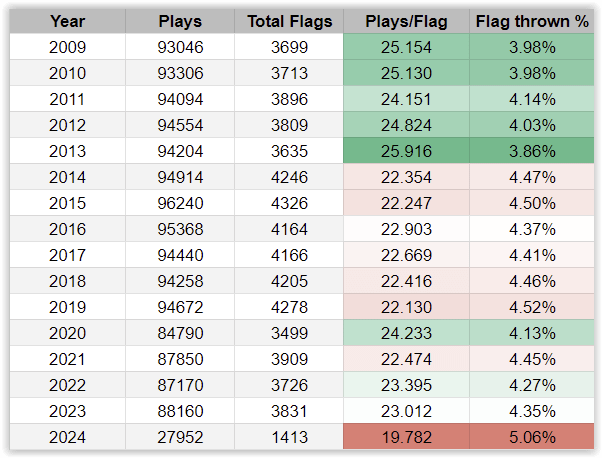Click the flag percent cell 4.47%

click(x=532, y=177)
